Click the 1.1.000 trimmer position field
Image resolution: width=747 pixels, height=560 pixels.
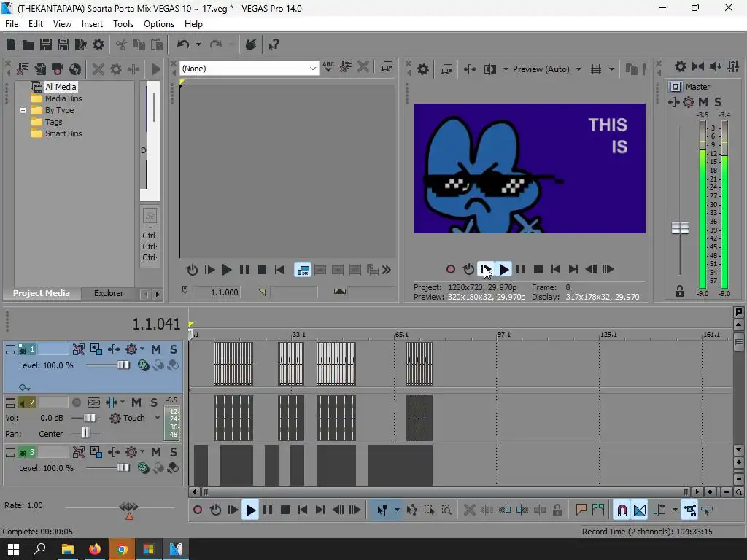[x=217, y=292]
